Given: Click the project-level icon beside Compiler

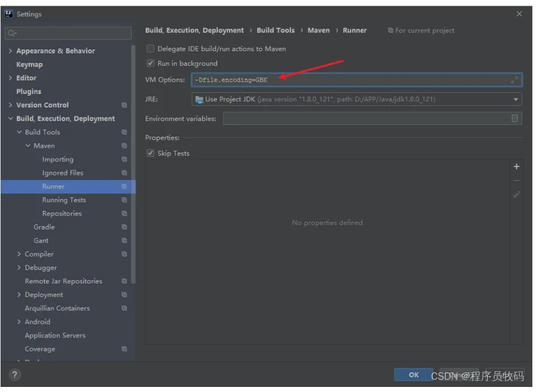Looking at the screenshot, I should coord(124,254).
